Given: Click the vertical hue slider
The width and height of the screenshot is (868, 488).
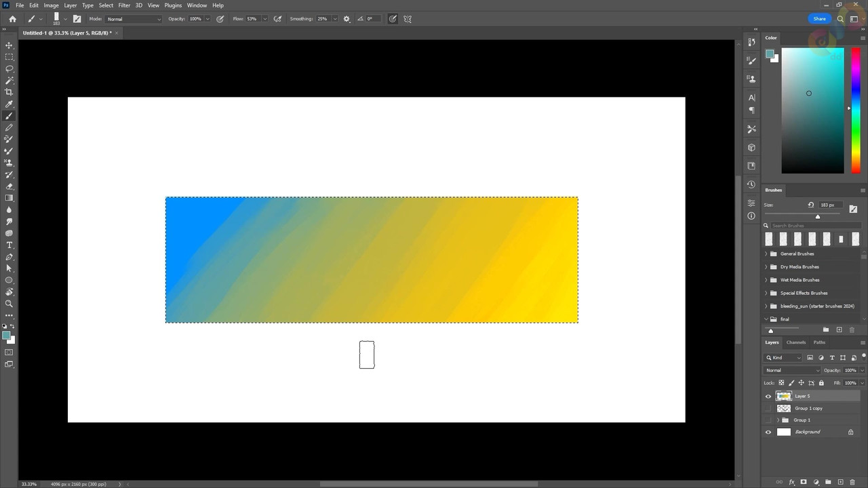Looking at the screenshot, I should pos(856,110).
